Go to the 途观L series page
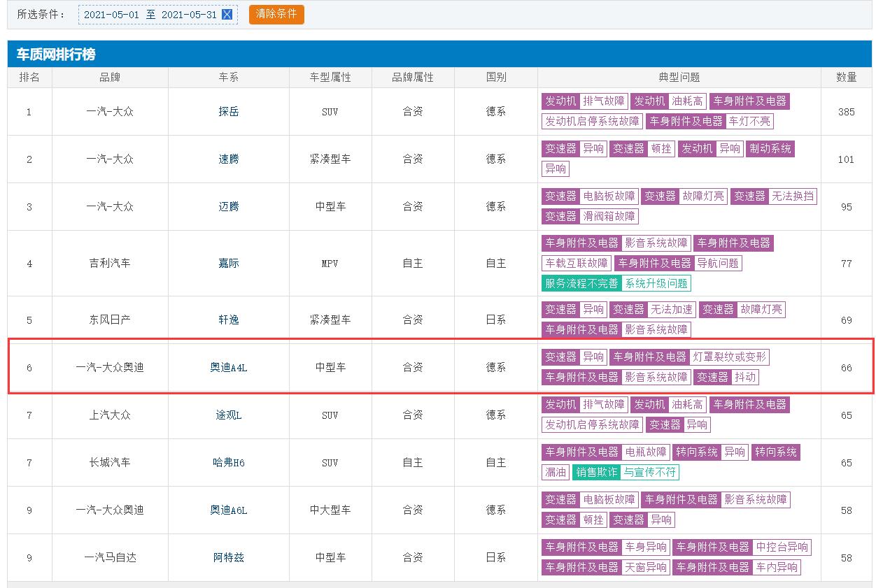The width and height of the screenshot is (876, 588). click(229, 415)
